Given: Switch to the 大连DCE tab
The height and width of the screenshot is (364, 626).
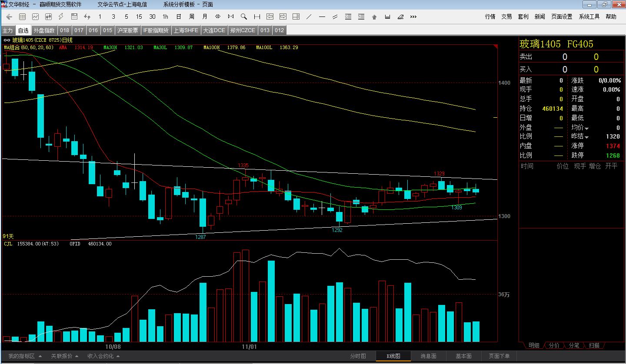Looking at the screenshot, I should coord(214,30).
